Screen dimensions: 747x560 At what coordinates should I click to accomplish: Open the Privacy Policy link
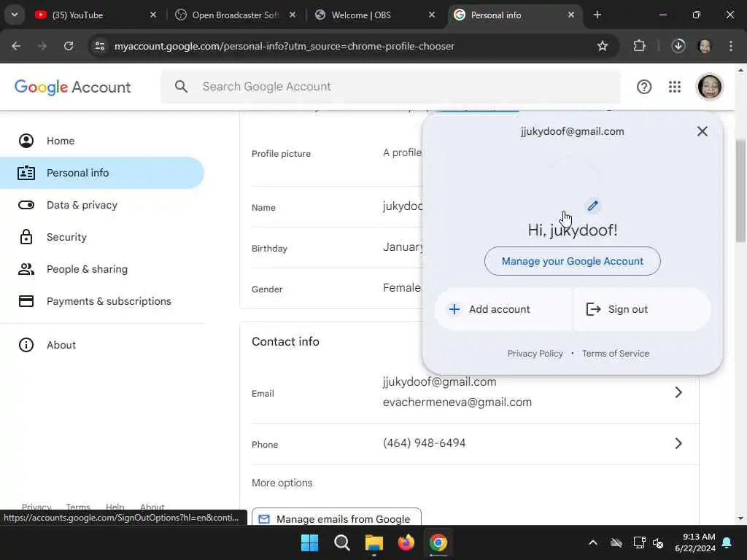pyautogui.click(x=535, y=354)
